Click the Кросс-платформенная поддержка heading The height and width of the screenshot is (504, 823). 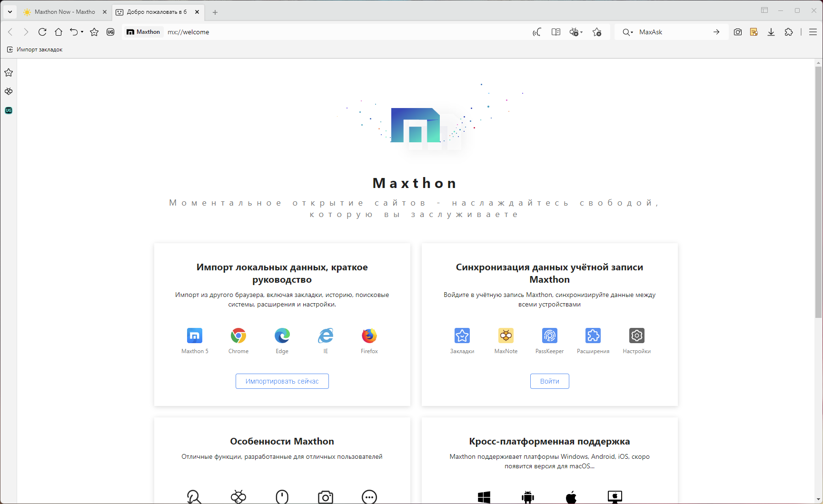(550, 441)
